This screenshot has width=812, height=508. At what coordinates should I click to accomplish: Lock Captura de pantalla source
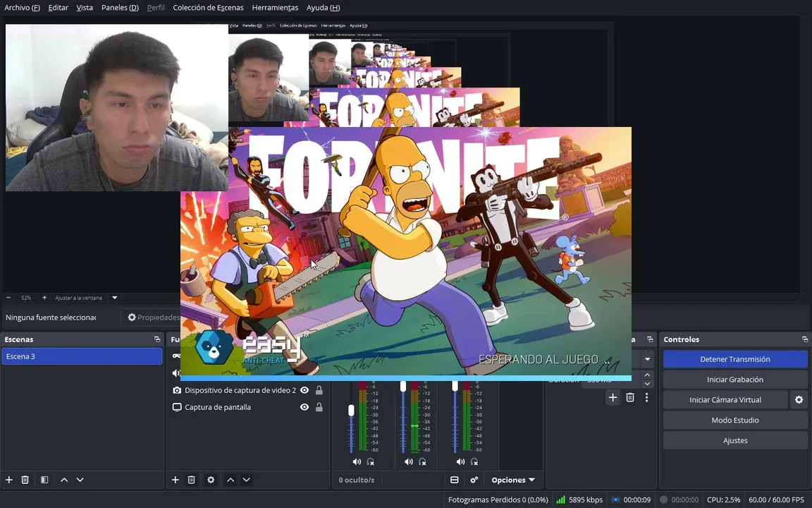(x=319, y=407)
